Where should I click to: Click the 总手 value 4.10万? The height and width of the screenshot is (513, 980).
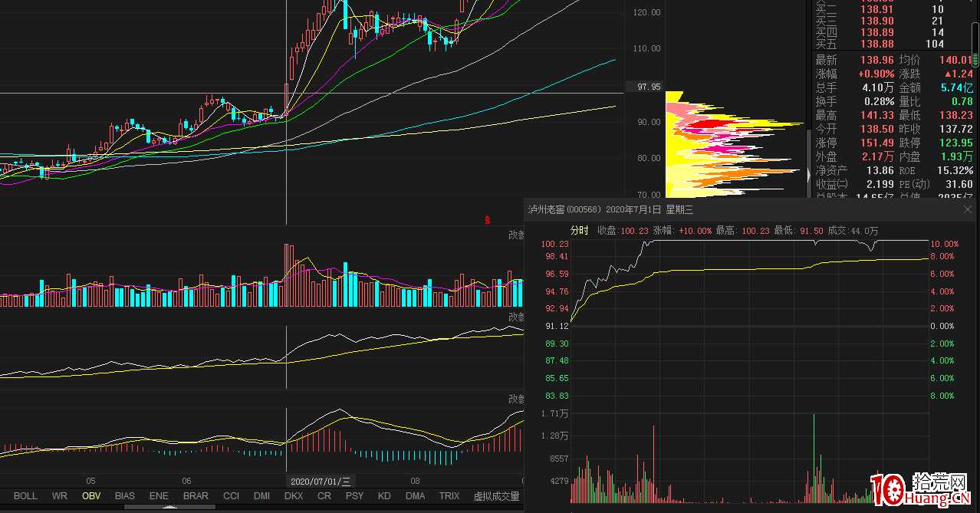(x=878, y=87)
